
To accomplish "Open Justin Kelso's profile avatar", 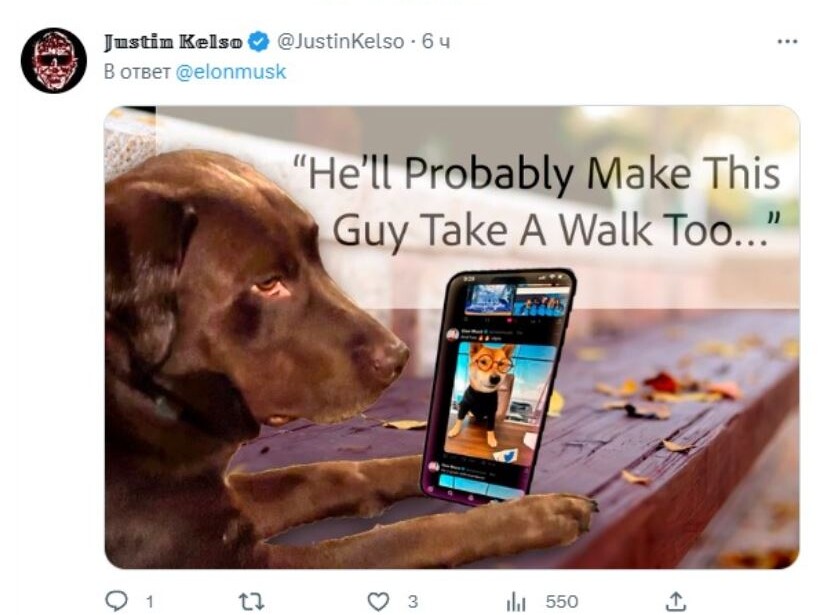I will coord(54,60).
